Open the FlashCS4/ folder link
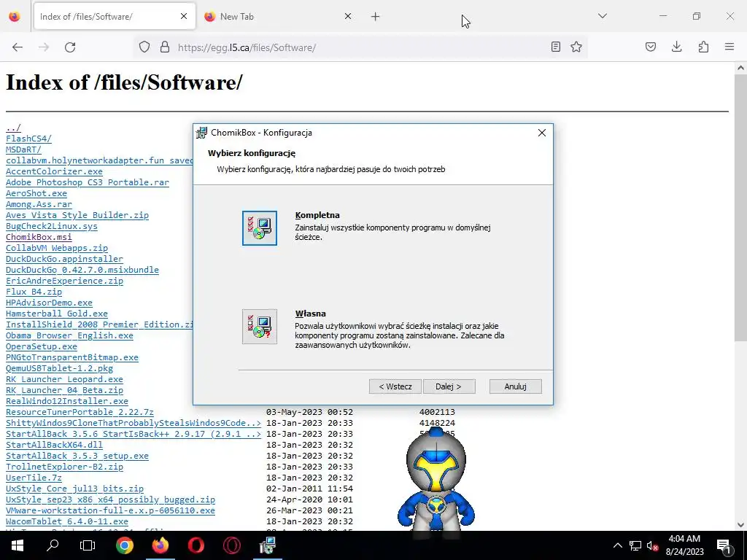 [28, 139]
